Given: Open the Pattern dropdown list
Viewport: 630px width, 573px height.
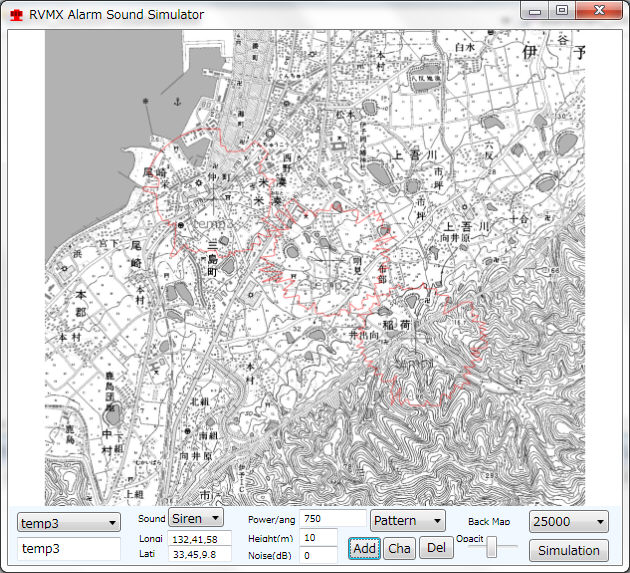Looking at the screenshot, I should [407, 521].
